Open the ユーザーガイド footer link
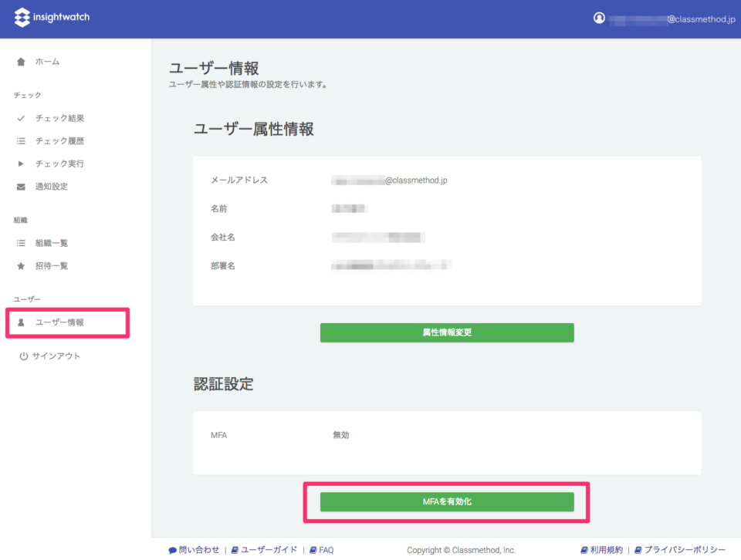Screen dimensions: 741x560 click(x=269, y=550)
